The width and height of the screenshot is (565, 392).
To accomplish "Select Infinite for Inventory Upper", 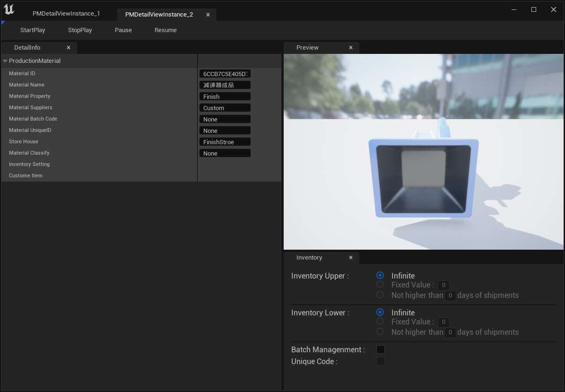I will [380, 276].
